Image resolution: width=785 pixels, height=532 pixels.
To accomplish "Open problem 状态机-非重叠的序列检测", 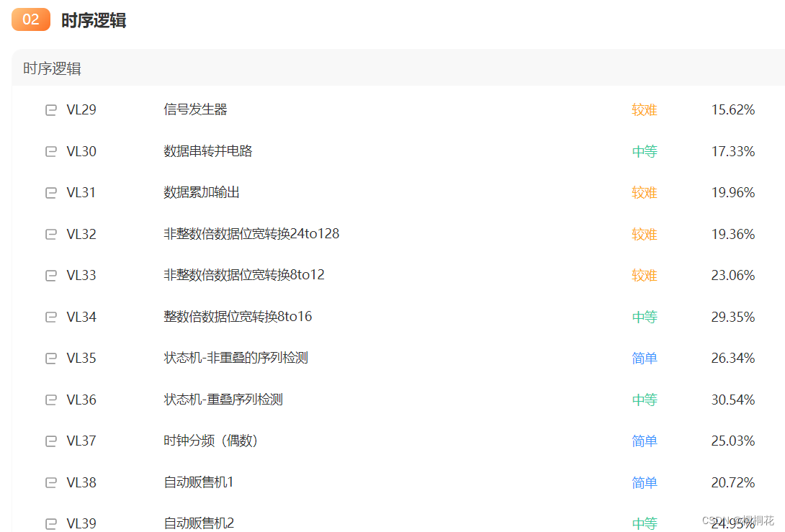I will (235, 358).
